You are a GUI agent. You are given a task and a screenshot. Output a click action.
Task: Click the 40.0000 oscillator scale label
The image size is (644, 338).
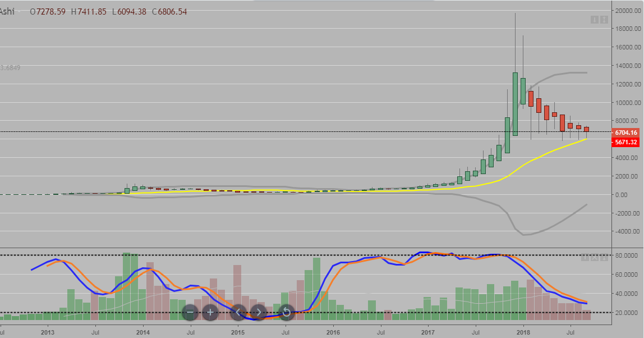click(x=626, y=294)
